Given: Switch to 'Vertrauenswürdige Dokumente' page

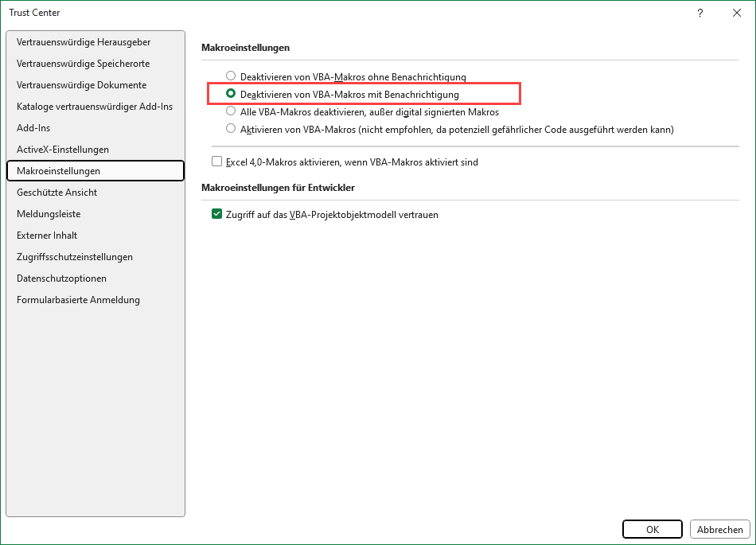Looking at the screenshot, I should (x=81, y=85).
